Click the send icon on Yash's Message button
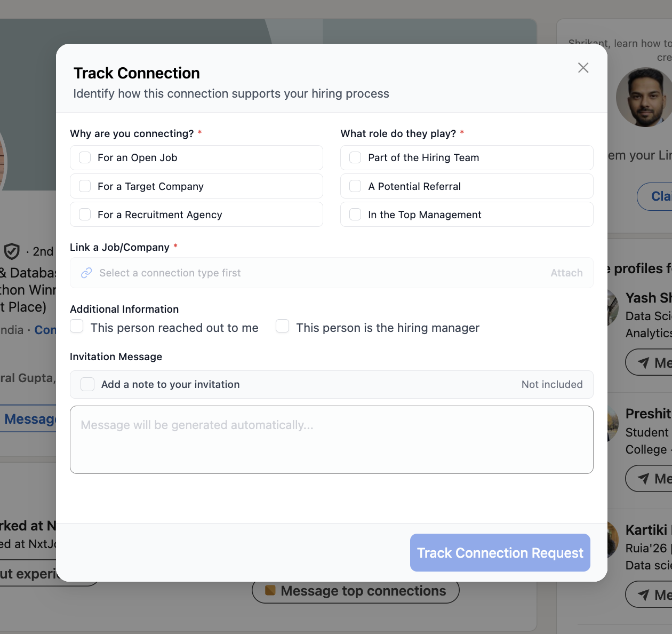The image size is (672, 634). click(643, 362)
